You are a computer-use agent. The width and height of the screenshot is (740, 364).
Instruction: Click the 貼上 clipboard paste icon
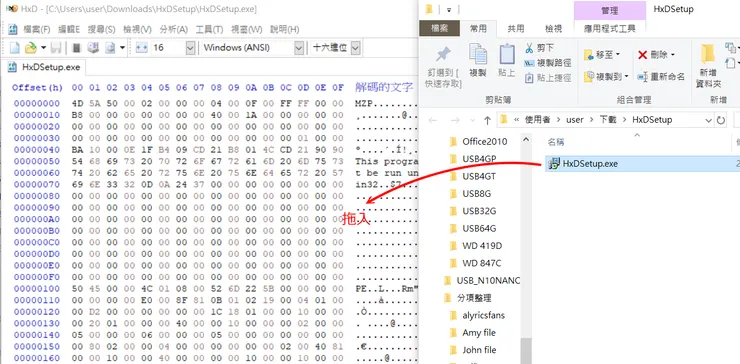[x=507, y=53]
